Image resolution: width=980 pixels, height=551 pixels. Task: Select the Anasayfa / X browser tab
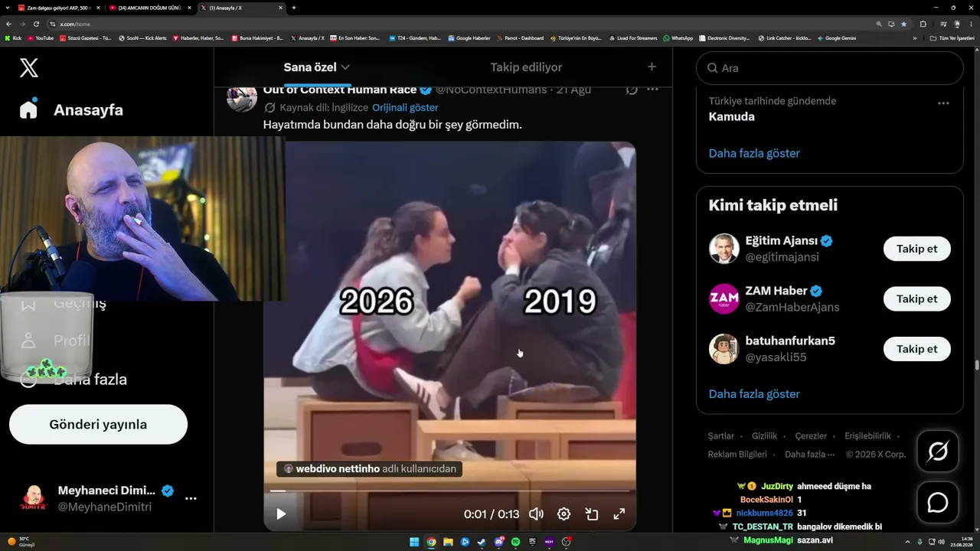pyautogui.click(x=241, y=8)
